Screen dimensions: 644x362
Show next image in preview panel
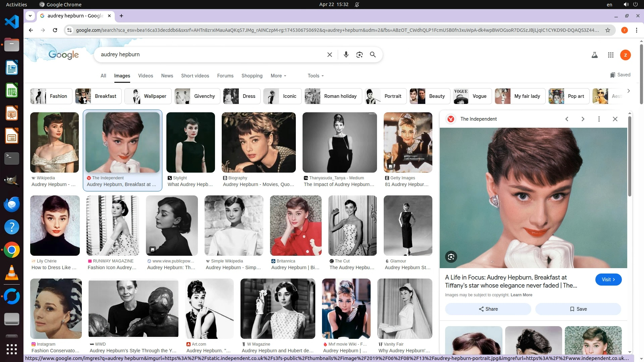pos(583,119)
